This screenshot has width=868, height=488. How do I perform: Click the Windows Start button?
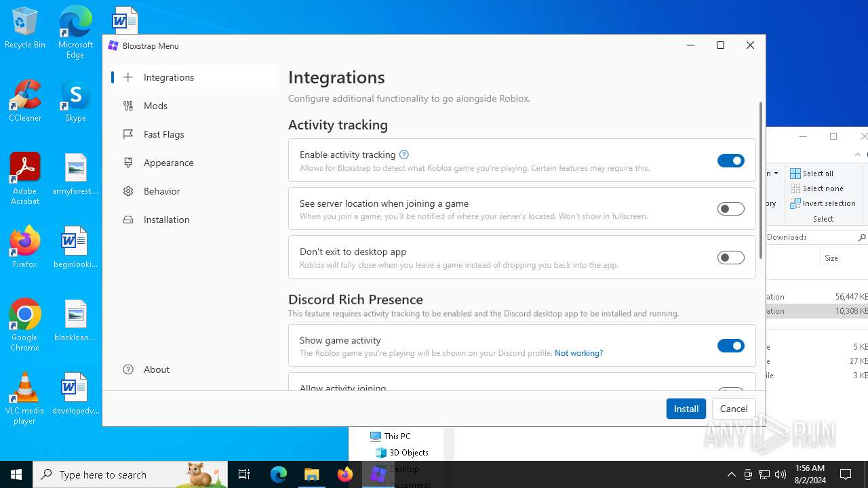16,474
